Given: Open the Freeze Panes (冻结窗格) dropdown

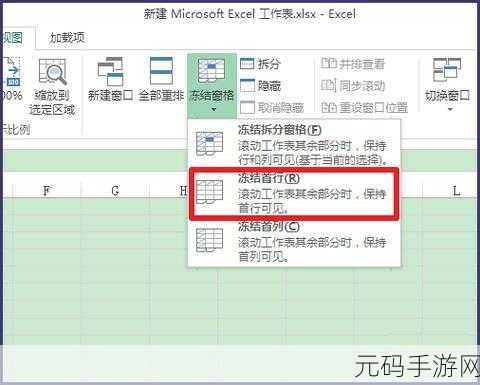Looking at the screenshot, I should click(x=212, y=85).
